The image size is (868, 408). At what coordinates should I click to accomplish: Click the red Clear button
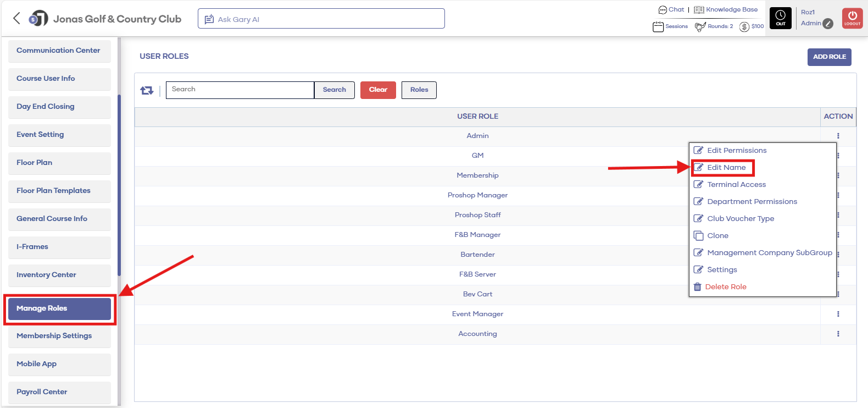[378, 90]
